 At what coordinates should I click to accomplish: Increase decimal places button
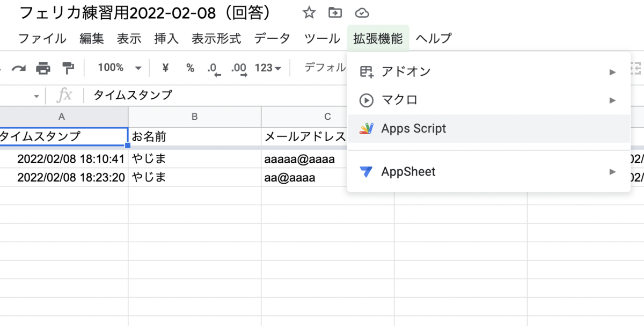click(x=239, y=68)
